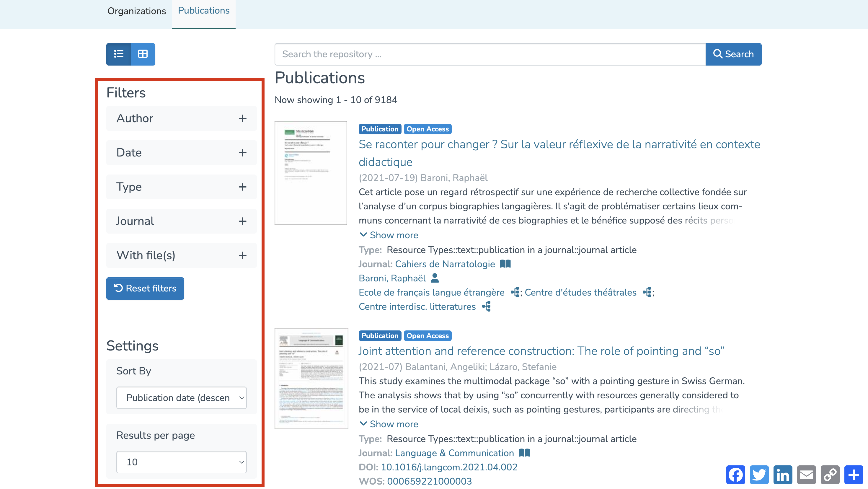The image size is (868, 489).
Task: Open Results per page dropdown
Action: [x=181, y=462]
